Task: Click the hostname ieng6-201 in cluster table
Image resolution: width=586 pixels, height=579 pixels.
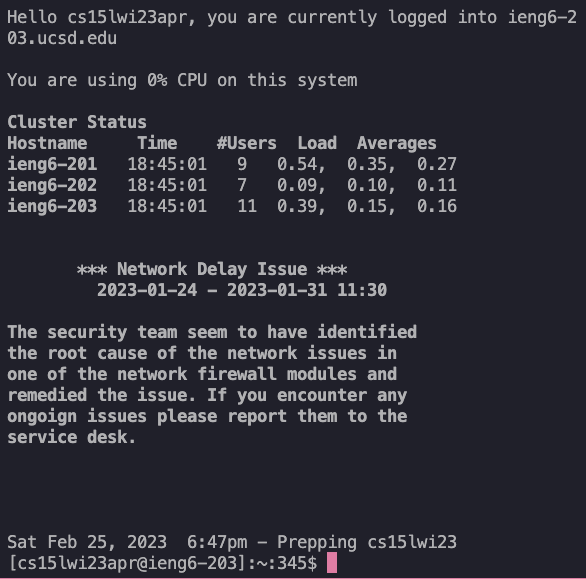Action: click(x=52, y=164)
